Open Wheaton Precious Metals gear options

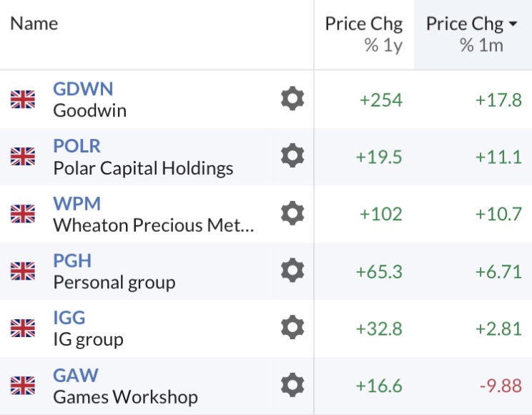pyautogui.click(x=292, y=213)
